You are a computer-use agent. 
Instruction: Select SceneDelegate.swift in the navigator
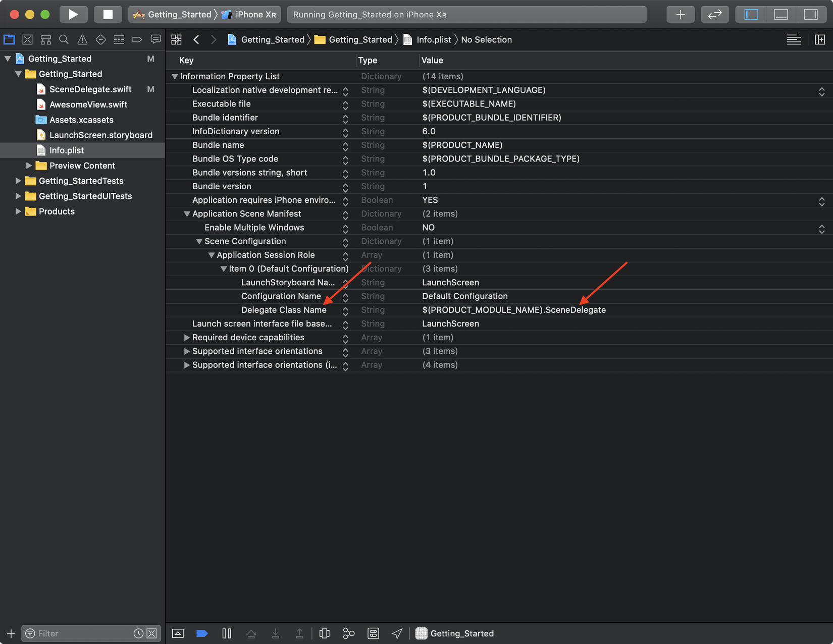point(90,89)
